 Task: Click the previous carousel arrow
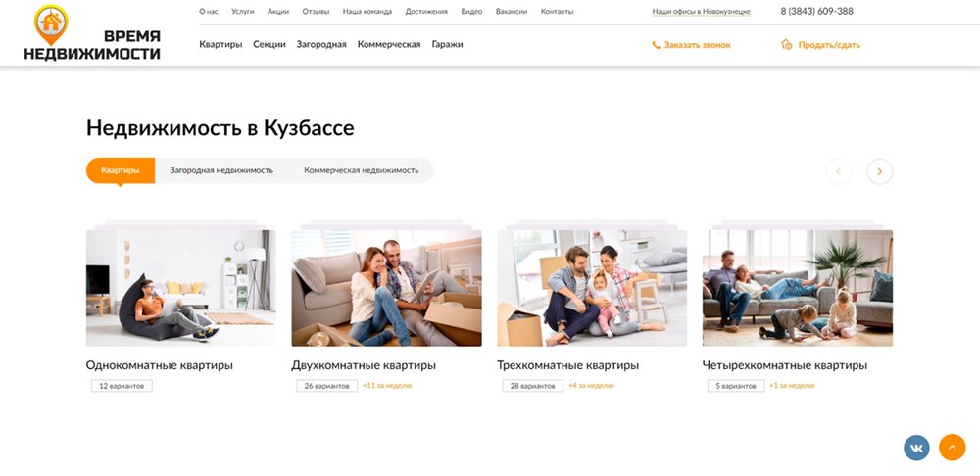pos(838,171)
